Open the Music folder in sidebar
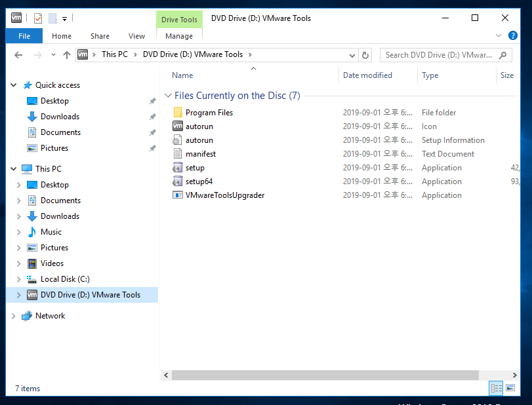Screen dimensions: 532x405 point(51,232)
